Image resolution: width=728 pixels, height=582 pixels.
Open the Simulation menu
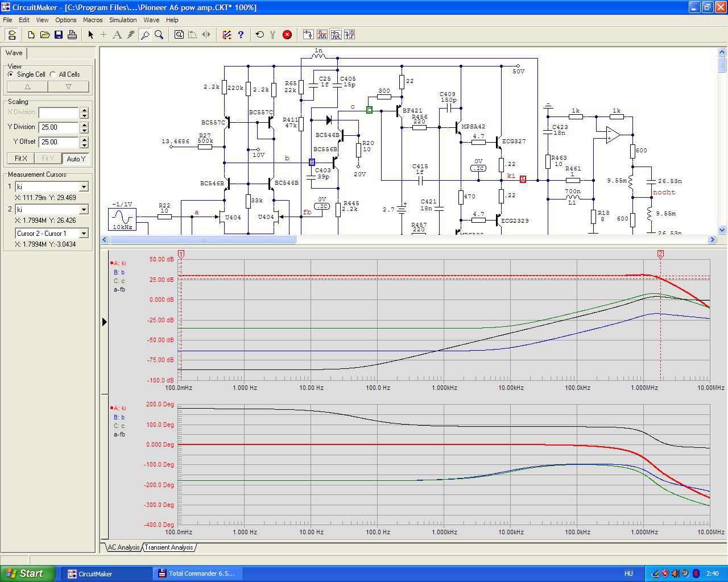(x=123, y=20)
